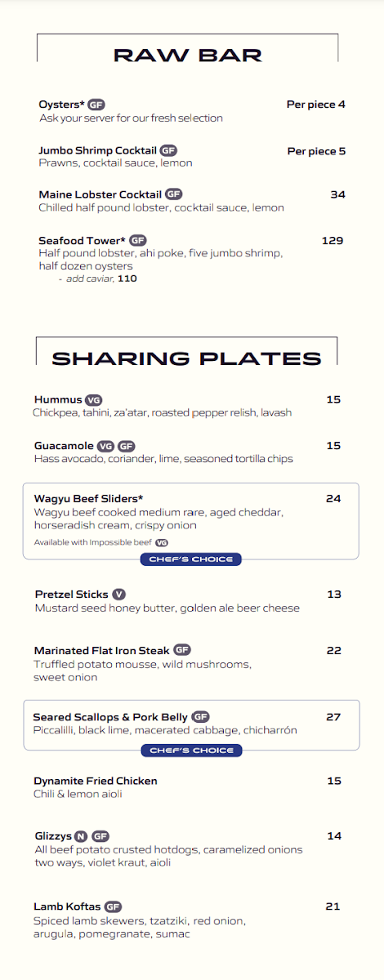Viewport: 384px width, 980px height.
Task: Click the Chef's Choice label under Seared Scallops
Action: coord(191,751)
